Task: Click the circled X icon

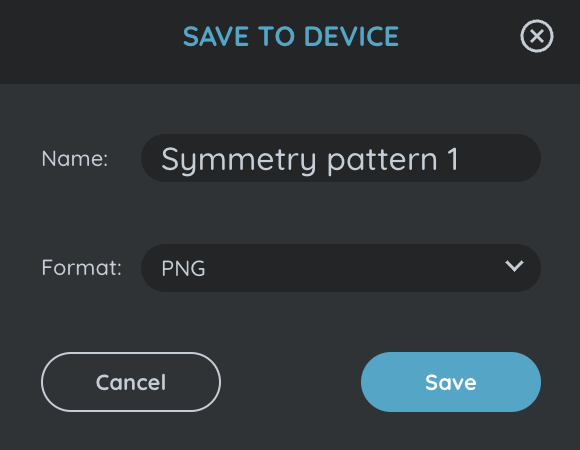Action: [537, 36]
